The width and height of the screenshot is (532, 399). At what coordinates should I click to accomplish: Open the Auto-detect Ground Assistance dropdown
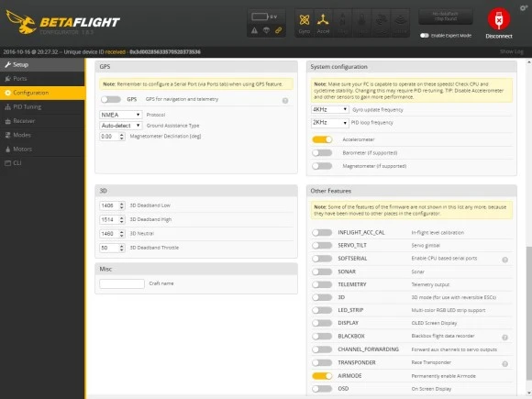pos(121,126)
